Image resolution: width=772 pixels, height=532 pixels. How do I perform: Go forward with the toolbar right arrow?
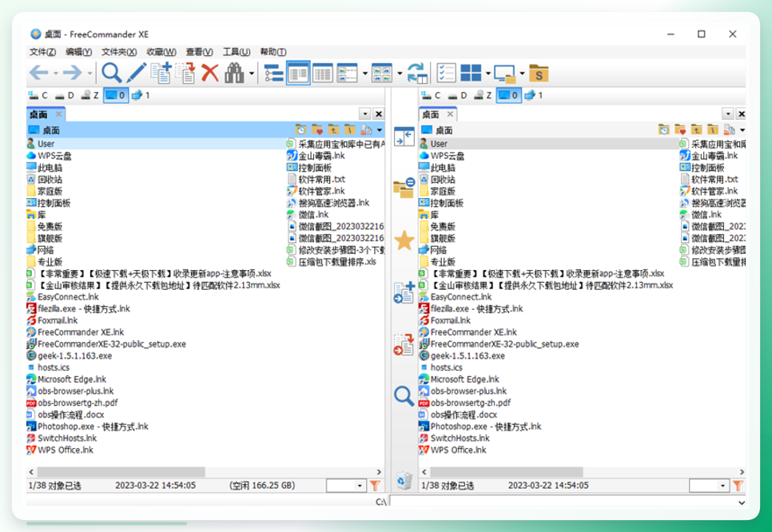click(73, 73)
